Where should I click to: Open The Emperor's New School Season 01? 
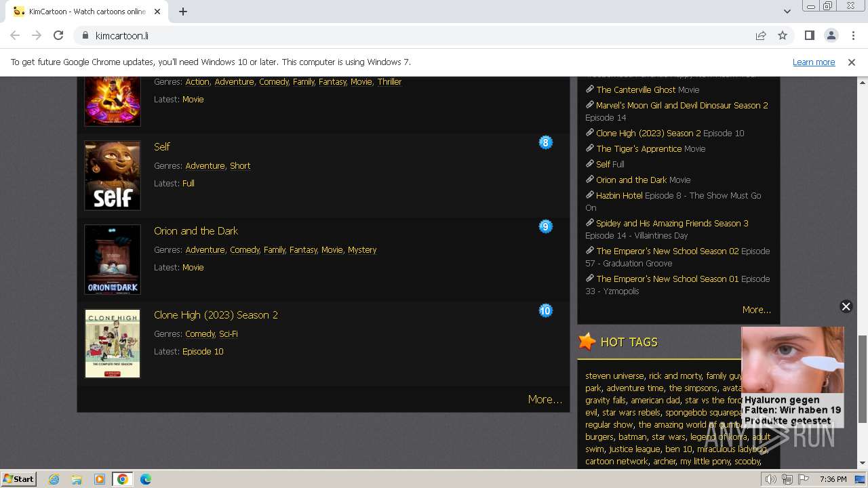coord(667,279)
